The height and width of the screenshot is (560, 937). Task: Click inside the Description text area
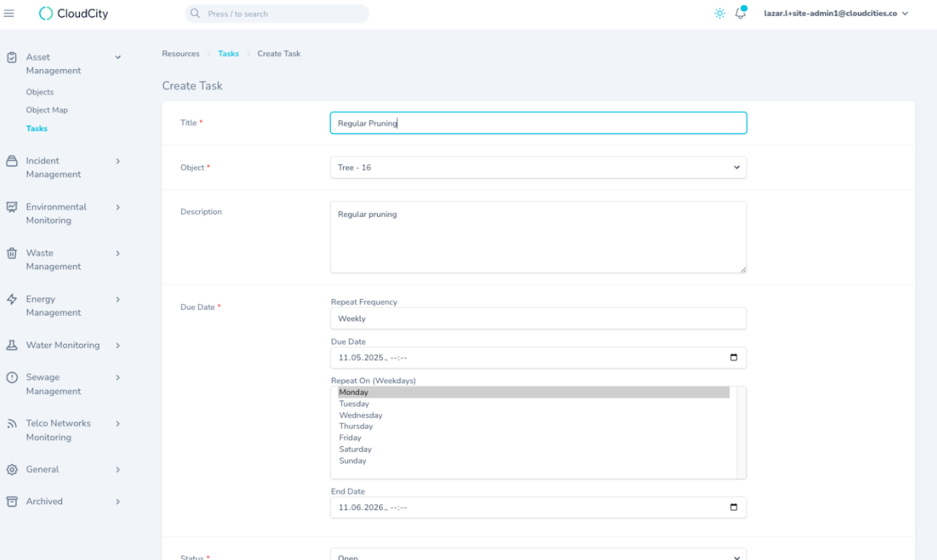[x=538, y=236]
